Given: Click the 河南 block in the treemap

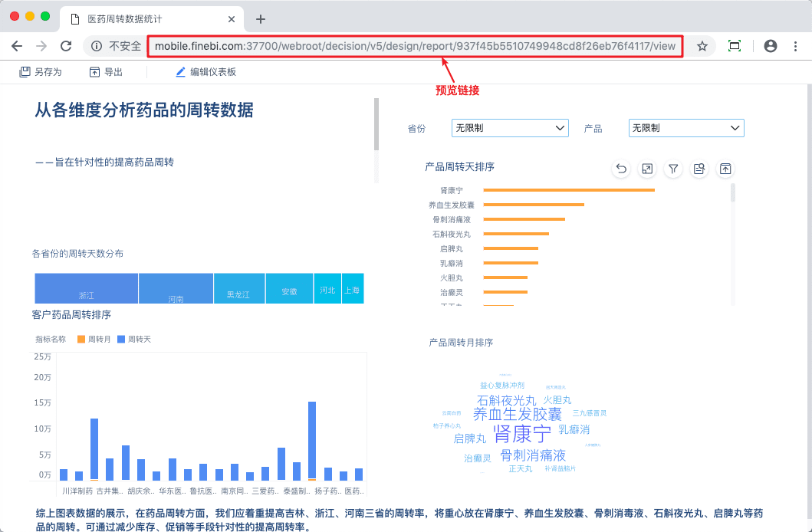Looking at the screenshot, I should 176,288.
